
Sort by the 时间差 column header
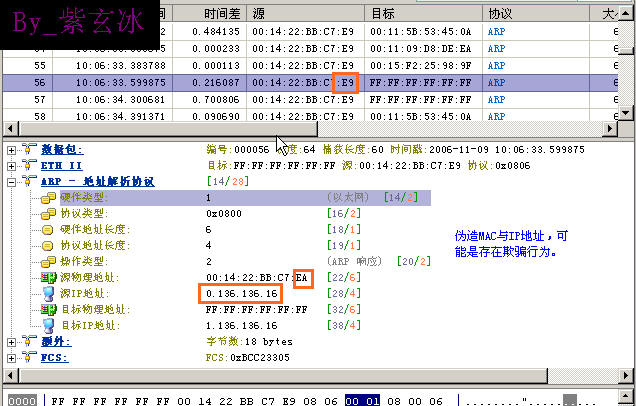(x=210, y=14)
